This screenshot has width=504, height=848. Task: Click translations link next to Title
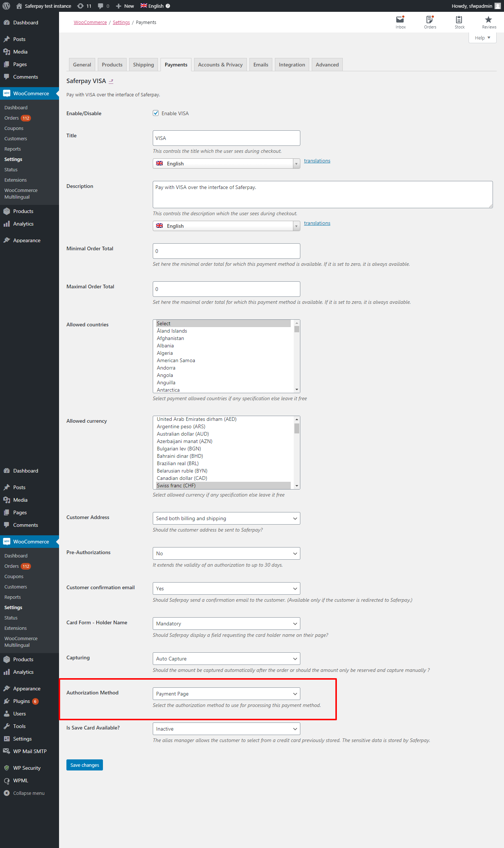(x=317, y=161)
